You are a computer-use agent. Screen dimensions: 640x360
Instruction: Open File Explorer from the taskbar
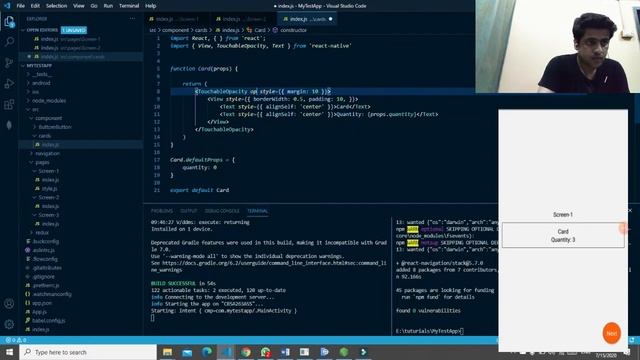(167, 352)
